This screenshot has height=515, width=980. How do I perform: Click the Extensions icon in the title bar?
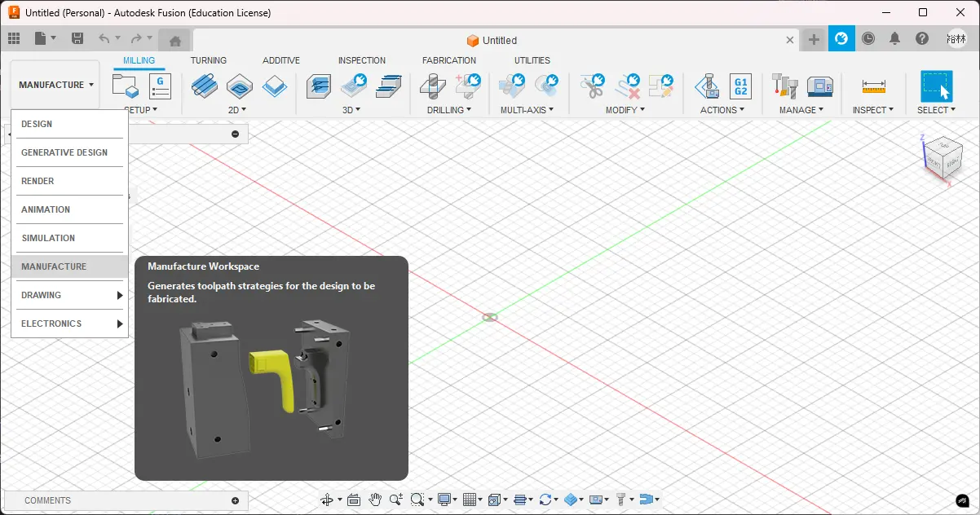(x=841, y=38)
